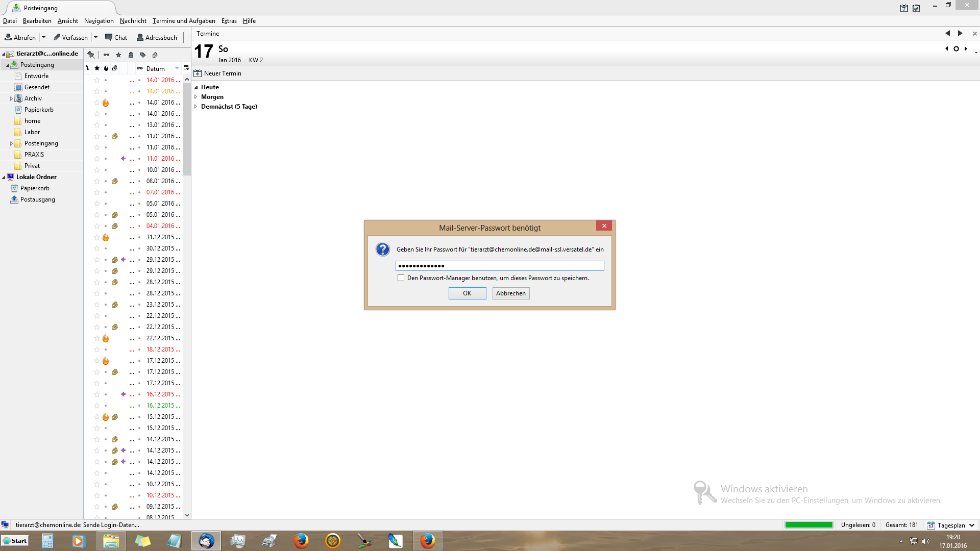Open the column picker icon in message list
The image size is (980, 551).
186,68
